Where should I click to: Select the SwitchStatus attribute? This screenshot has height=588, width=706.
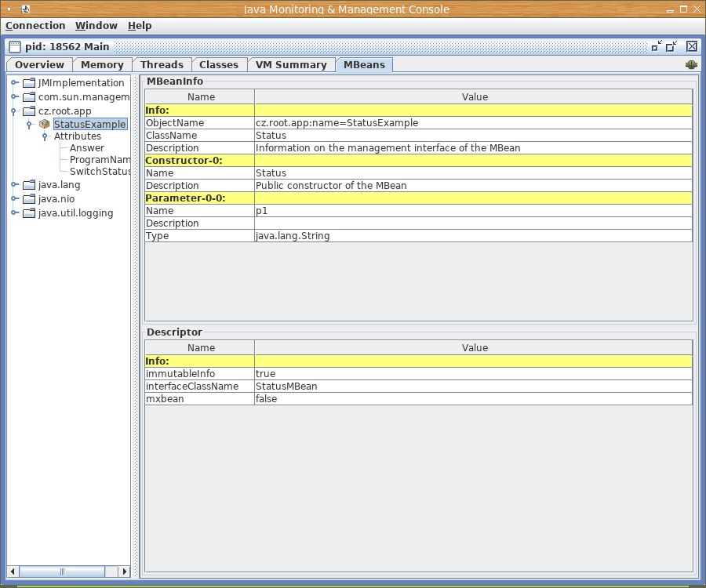pyautogui.click(x=100, y=172)
